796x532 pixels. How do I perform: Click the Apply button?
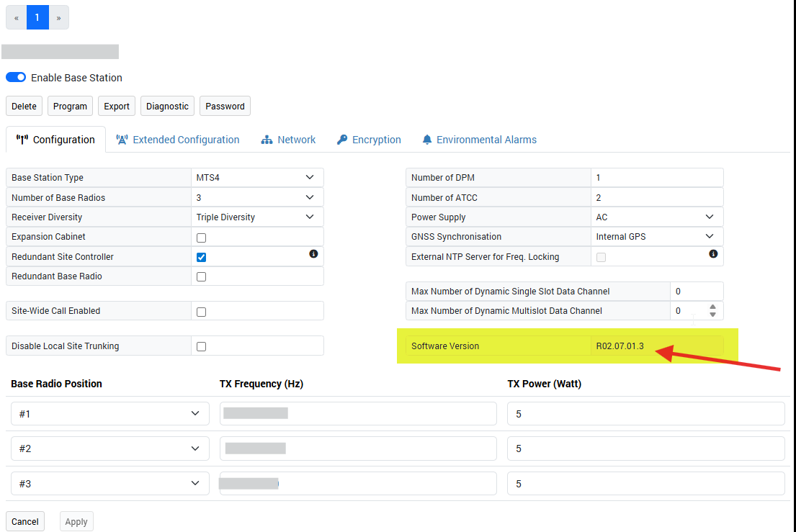point(76,521)
